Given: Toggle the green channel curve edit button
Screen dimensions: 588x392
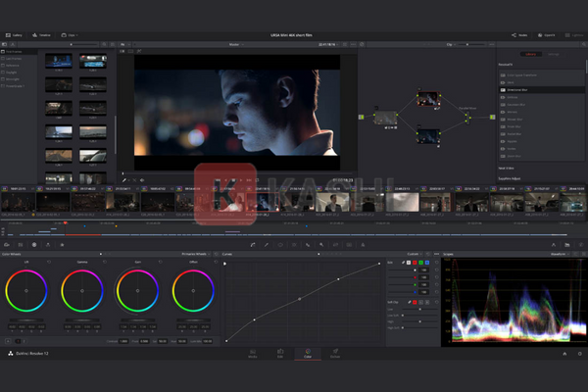Looking at the screenshot, I should coord(420,263).
